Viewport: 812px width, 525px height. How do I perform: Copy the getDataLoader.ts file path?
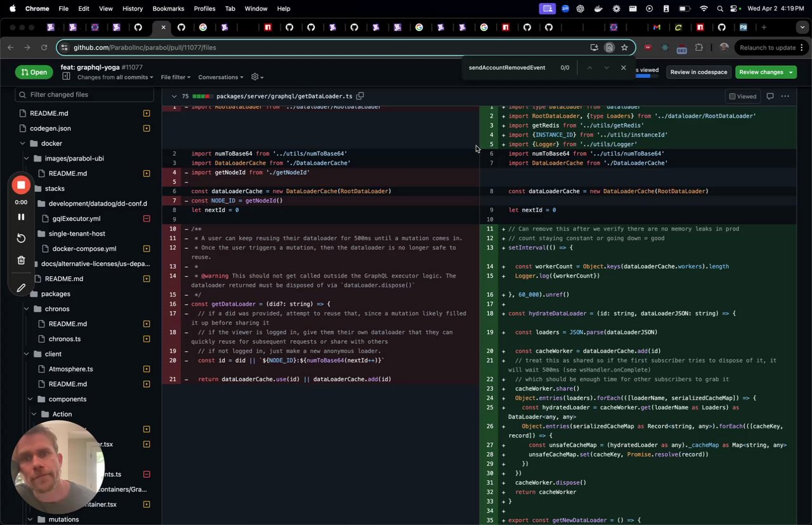[360, 96]
